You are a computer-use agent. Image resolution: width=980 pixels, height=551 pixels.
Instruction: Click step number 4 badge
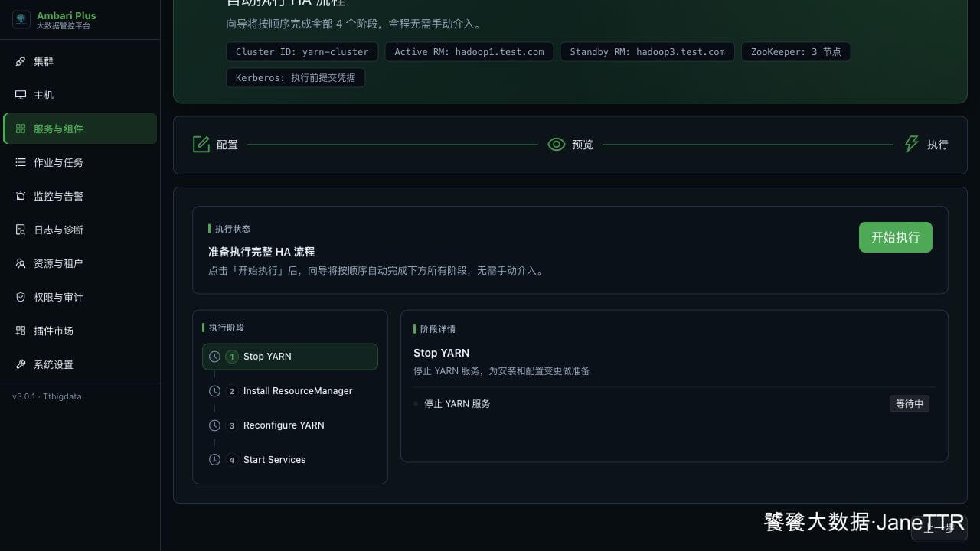[232, 460]
